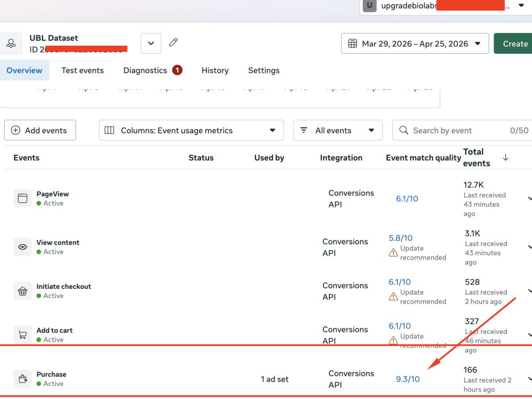
Task: Click the Events column header
Action: pos(27,157)
